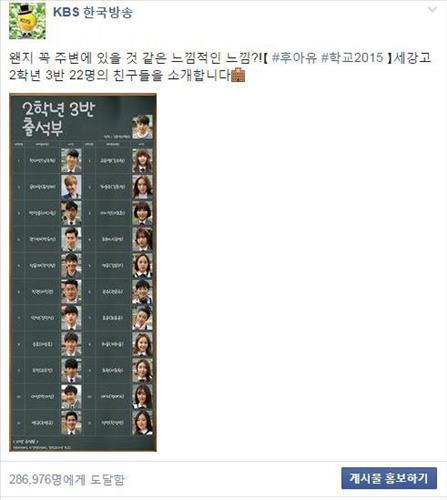Image resolution: width=447 pixels, height=500 pixels.
Task: Click the blond-haired student photo in left column
Action: tap(71, 187)
